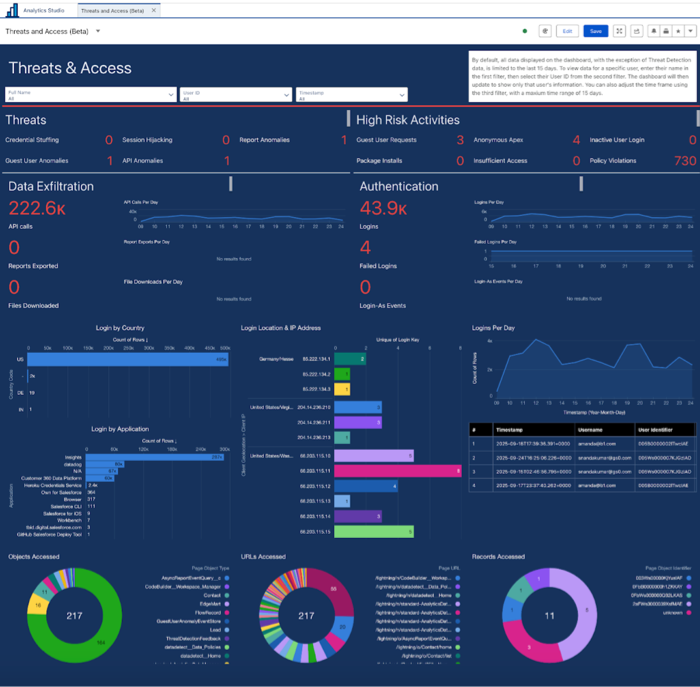Click the Report Anomalies count
Image resolution: width=700 pixels, height=687 pixels.
[x=344, y=140]
